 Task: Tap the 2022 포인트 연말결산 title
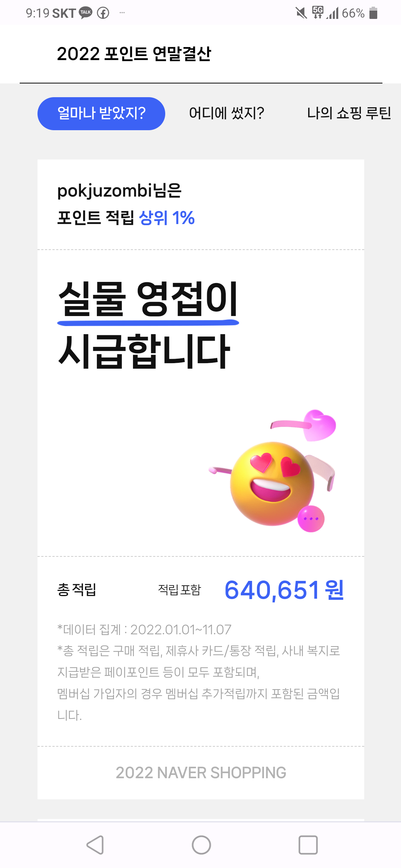tap(134, 54)
